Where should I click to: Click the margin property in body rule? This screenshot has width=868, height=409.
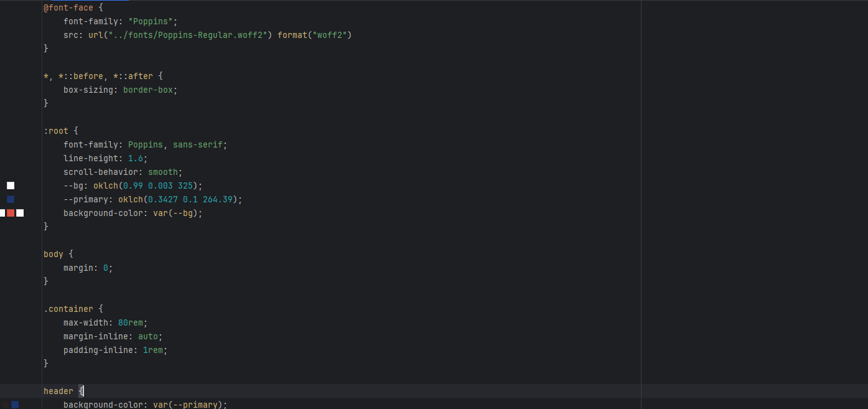pyautogui.click(x=78, y=268)
